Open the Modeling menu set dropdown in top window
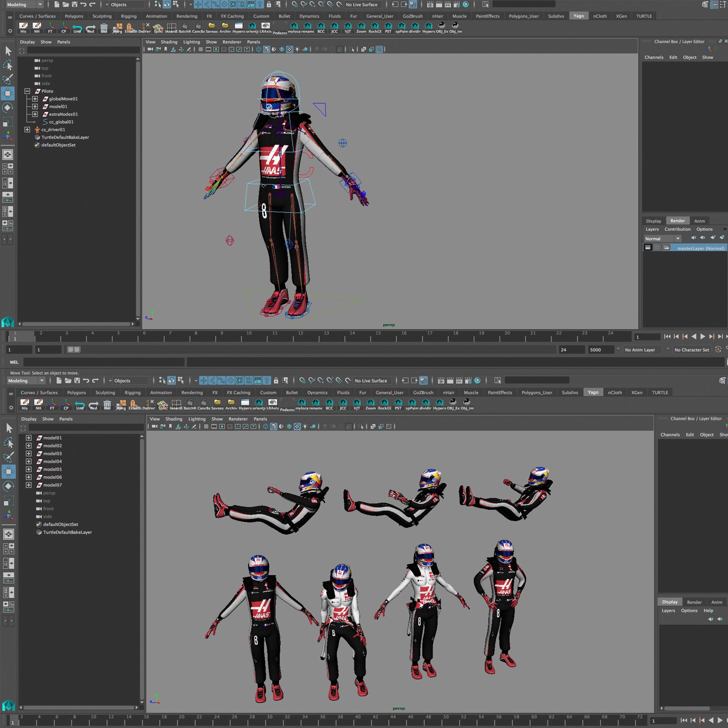 [x=25, y=5]
